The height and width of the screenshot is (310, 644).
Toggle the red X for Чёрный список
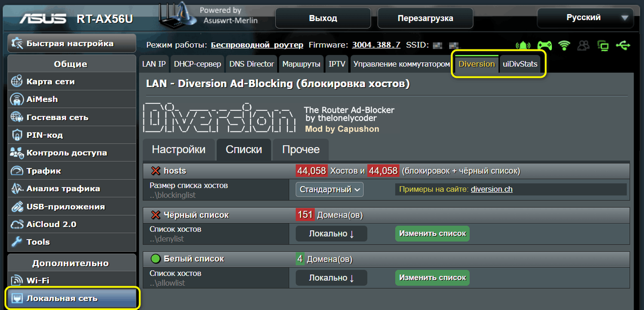(x=155, y=215)
